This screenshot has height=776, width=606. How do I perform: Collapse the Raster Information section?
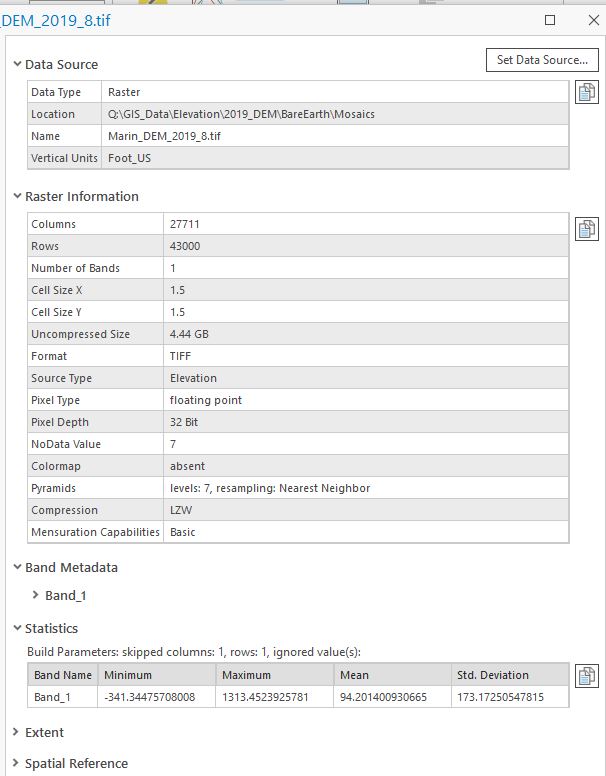point(17,197)
